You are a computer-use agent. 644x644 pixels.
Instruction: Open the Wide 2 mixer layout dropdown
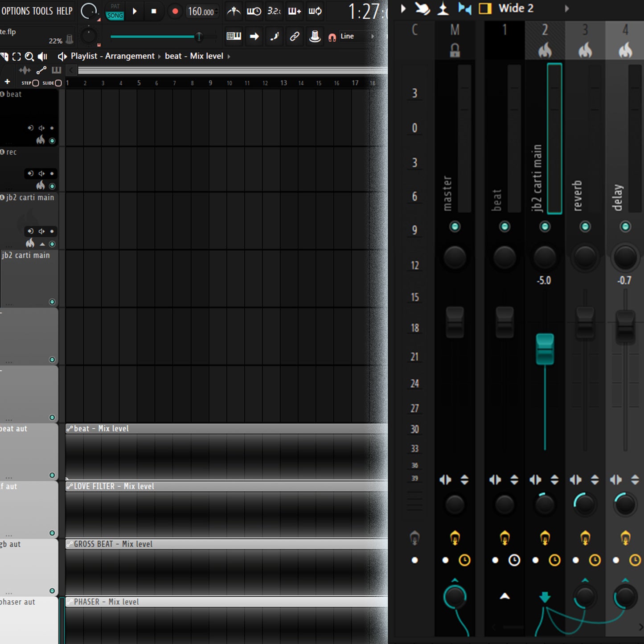(516, 8)
